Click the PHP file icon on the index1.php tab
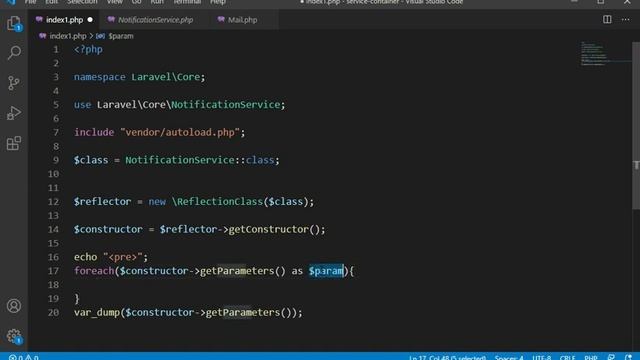 [39, 20]
